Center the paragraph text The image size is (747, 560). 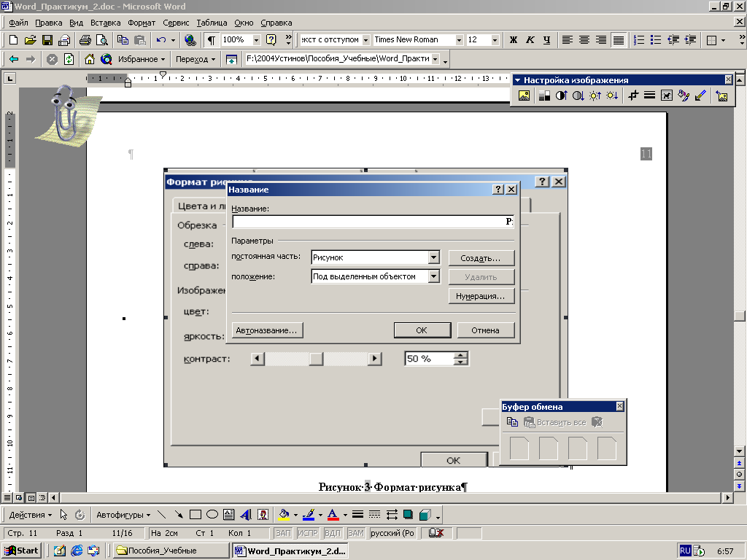(584, 40)
